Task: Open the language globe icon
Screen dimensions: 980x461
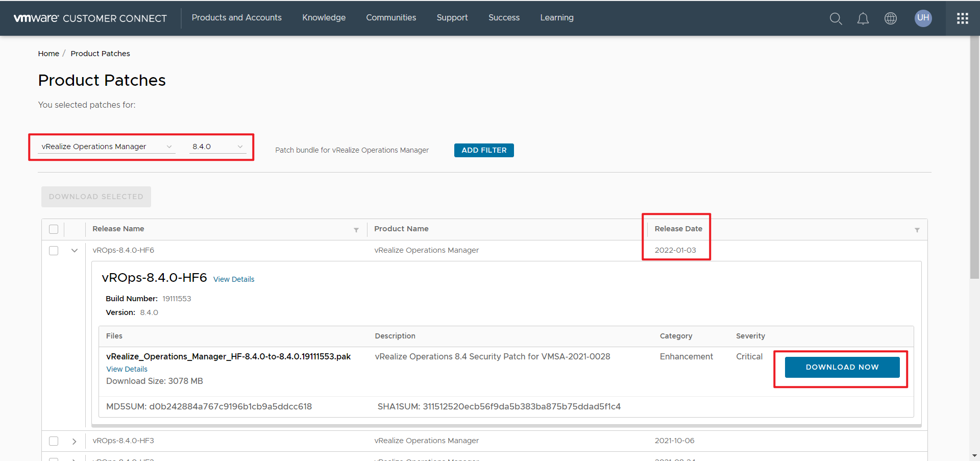Action: pos(890,18)
